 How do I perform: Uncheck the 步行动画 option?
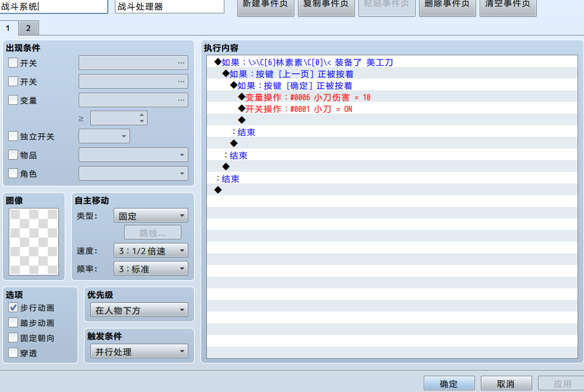13,308
